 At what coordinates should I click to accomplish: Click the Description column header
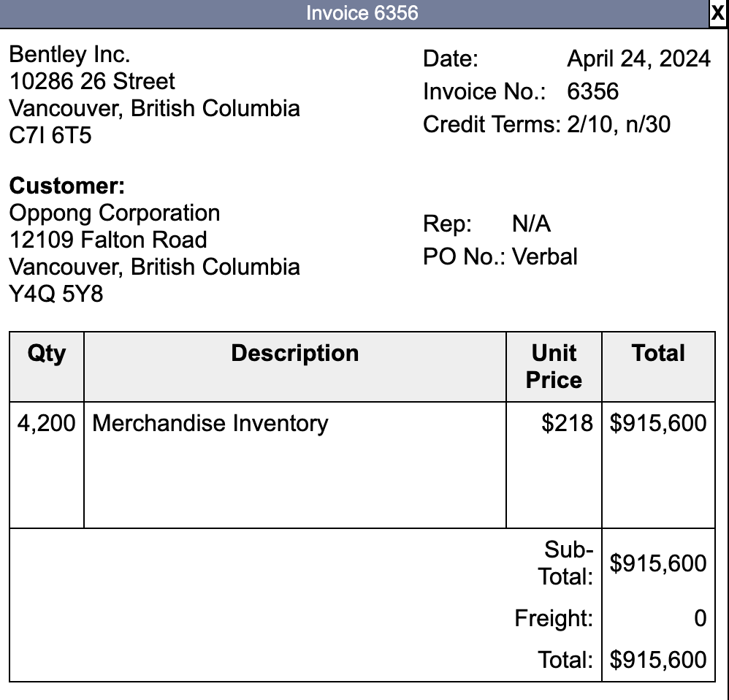point(294,353)
